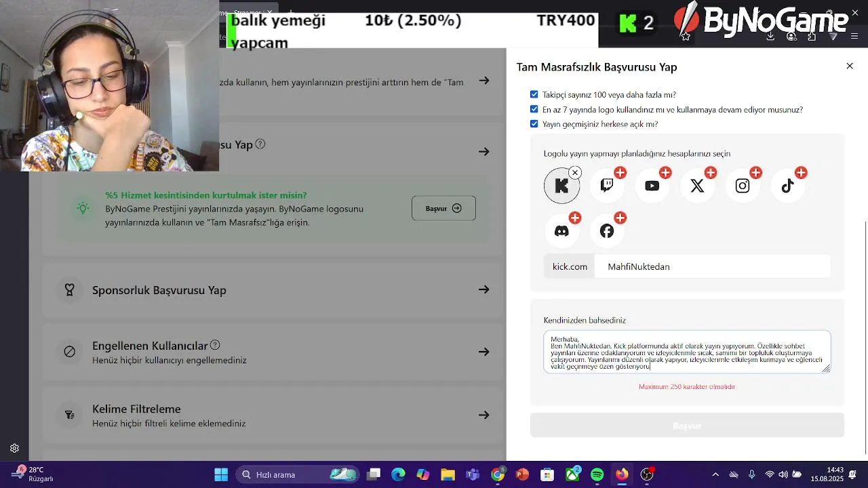Click the microphone tray icon
The width and height of the screenshot is (868, 488).
coord(751,474)
